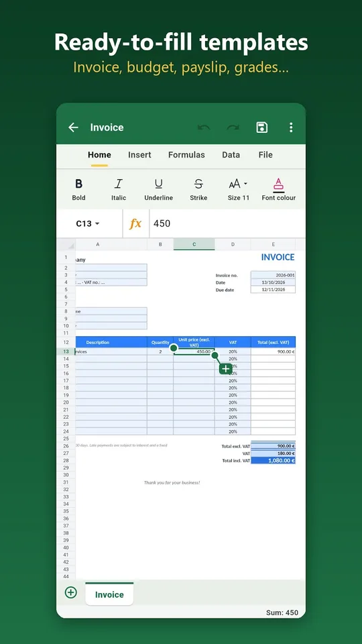Image resolution: width=362 pixels, height=644 pixels.
Task: Click the Invoice no. label
Action: 227,275
